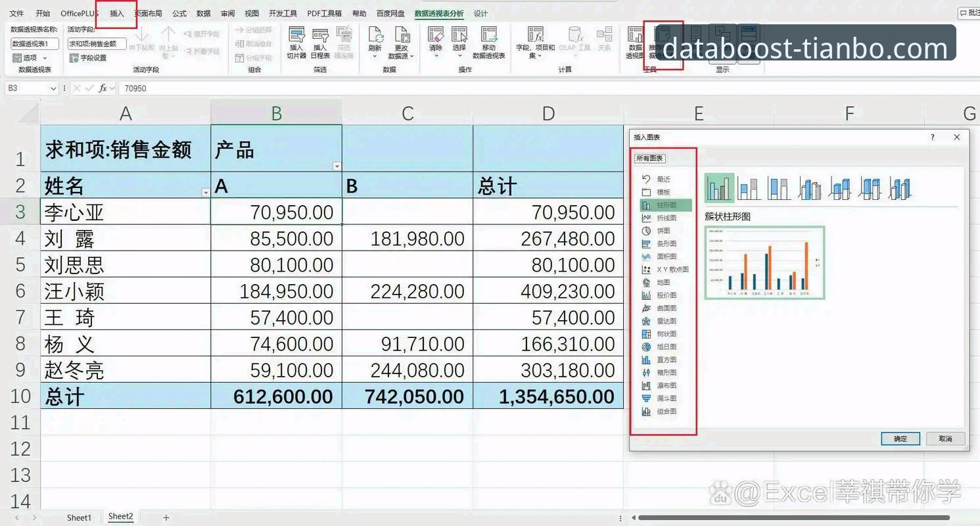
Task: Click the 插入切片器 ribbon icon
Action: click(296, 43)
